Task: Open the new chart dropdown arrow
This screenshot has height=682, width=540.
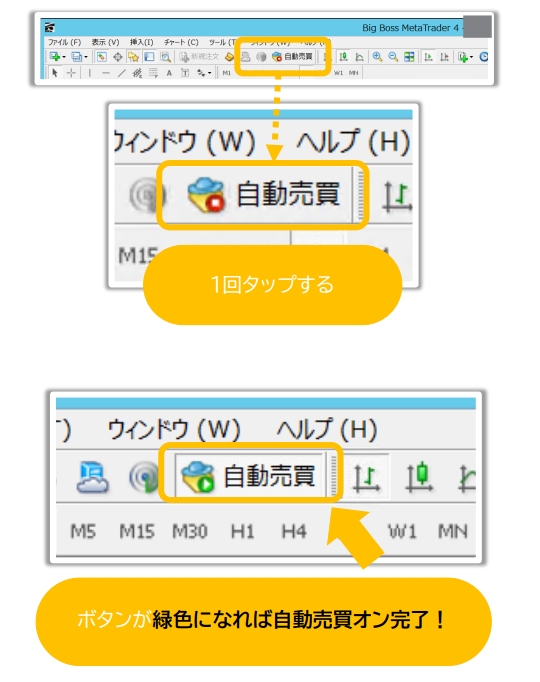Action: click(x=64, y=57)
